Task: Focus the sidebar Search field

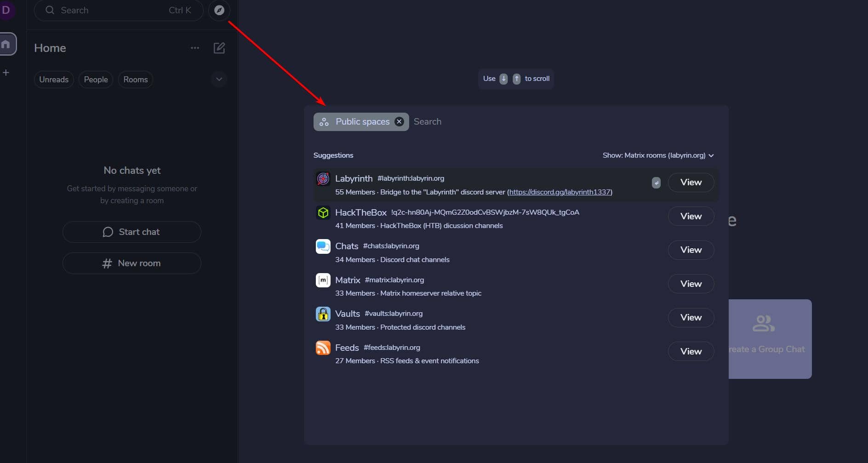Action: pyautogui.click(x=119, y=10)
